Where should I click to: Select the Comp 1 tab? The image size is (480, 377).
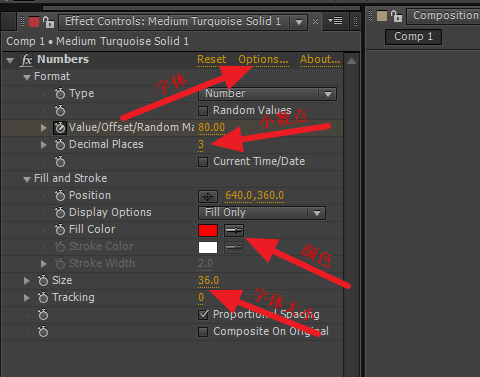coord(413,36)
